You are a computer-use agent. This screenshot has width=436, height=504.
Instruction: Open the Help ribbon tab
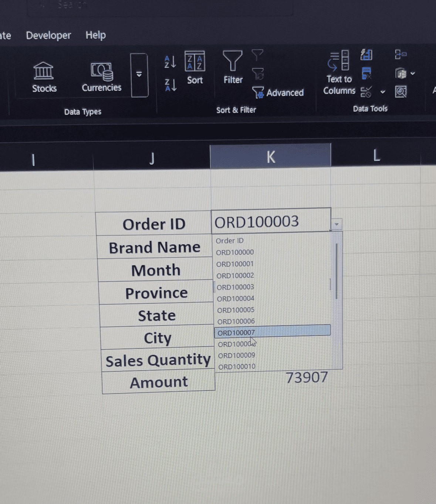click(96, 35)
